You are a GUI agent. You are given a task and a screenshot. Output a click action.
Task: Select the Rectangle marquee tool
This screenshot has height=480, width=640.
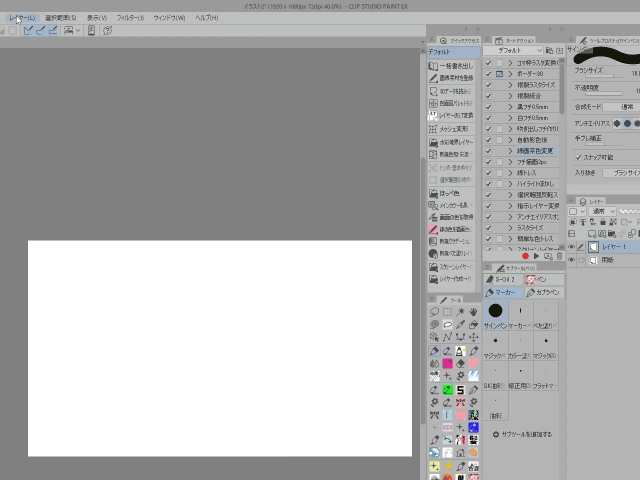coord(447,312)
